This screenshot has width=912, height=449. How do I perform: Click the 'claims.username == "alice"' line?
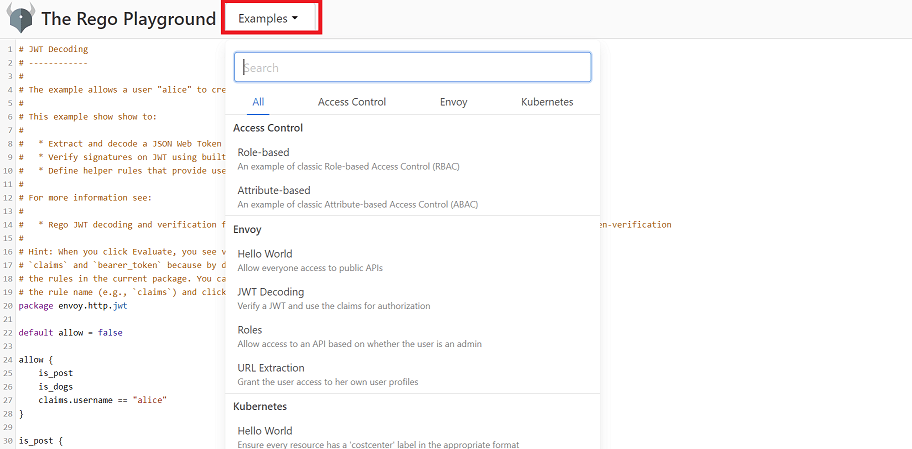click(102, 400)
